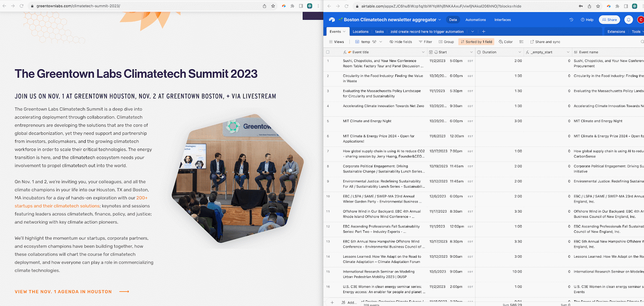Click Share and sync button

click(x=545, y=42)
